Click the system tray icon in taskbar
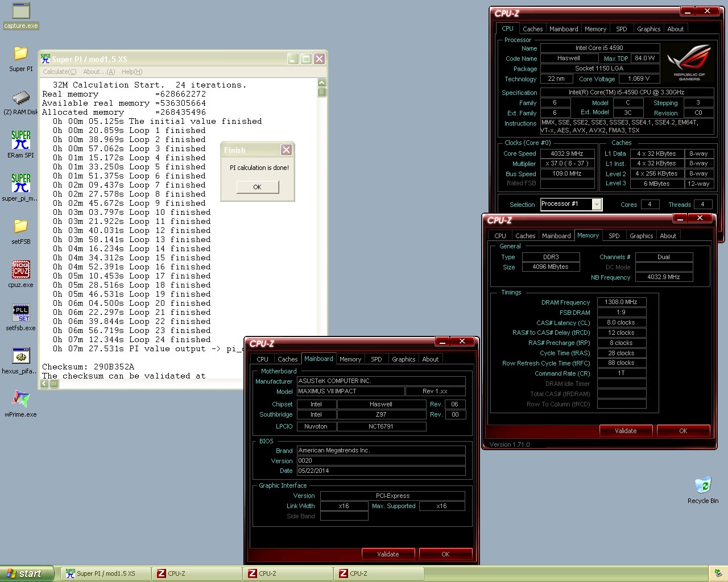 718,573
